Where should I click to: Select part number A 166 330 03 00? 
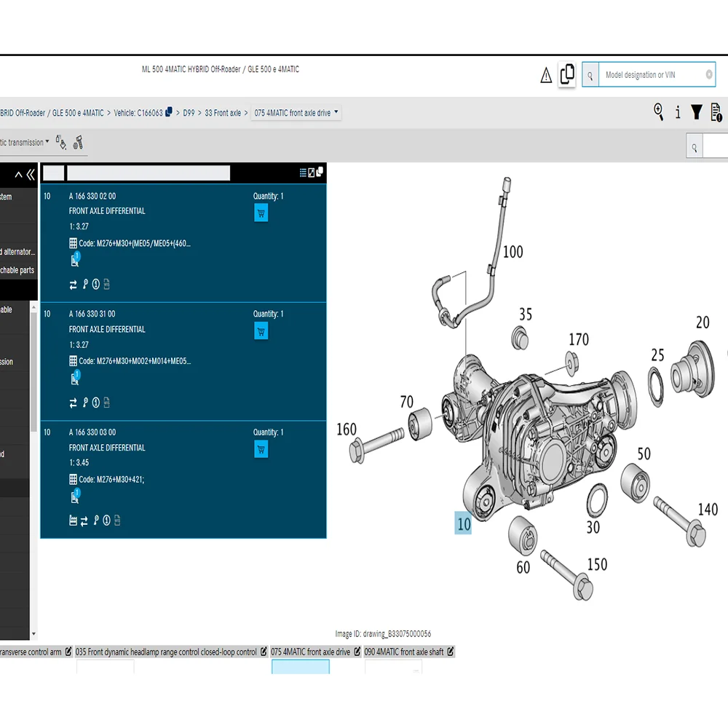point(92,432)
